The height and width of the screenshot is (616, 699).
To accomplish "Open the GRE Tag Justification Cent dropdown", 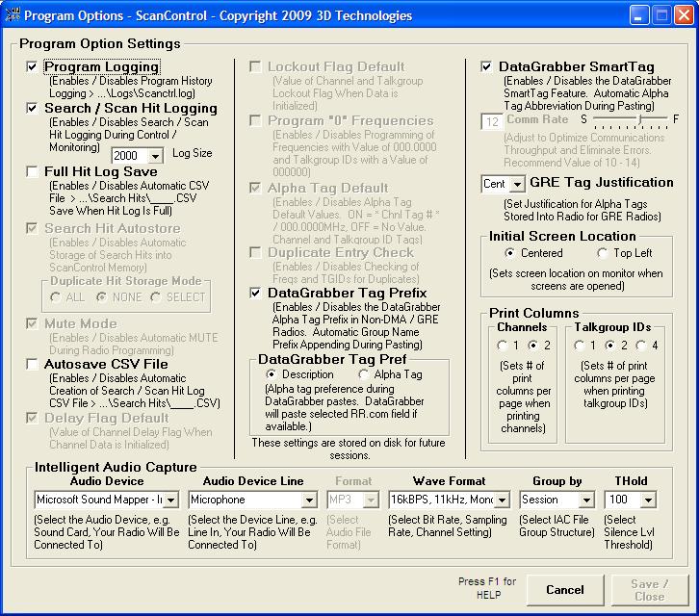I will [517, 184].
